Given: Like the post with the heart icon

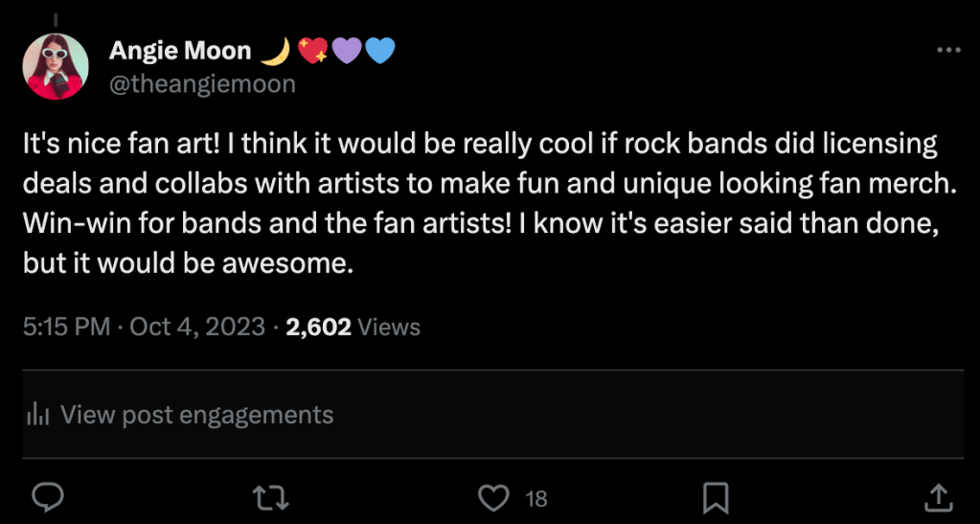Looking at the screenshot, I should pos(493,496).
